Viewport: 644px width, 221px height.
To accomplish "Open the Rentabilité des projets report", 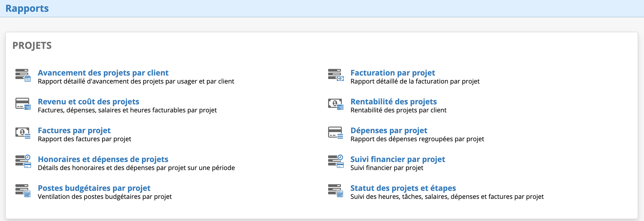I will pyautogui.click(x=394, y=101).
